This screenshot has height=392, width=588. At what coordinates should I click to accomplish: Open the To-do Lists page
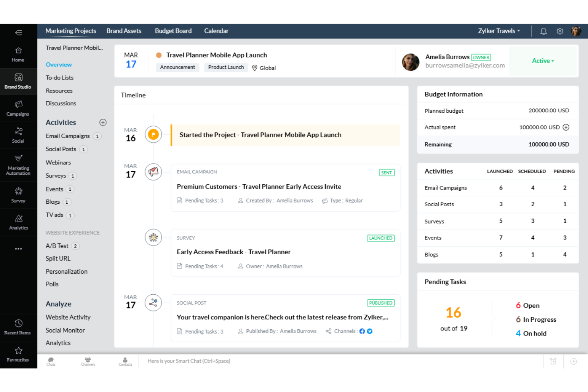click(x=59, y=77)
